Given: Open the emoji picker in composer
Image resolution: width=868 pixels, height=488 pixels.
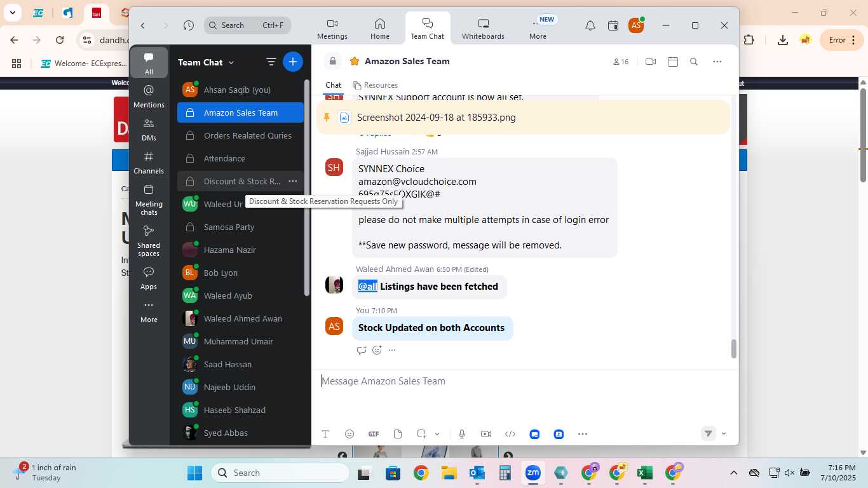Looking at the screenshot, I should tap(349, 434).
